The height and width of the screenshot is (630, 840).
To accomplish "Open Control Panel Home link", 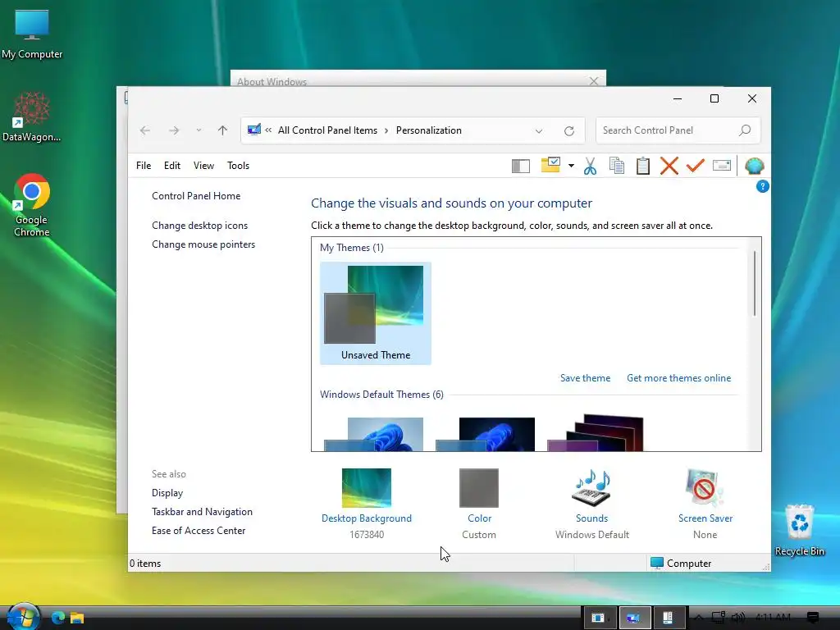I will click(196, 196).
